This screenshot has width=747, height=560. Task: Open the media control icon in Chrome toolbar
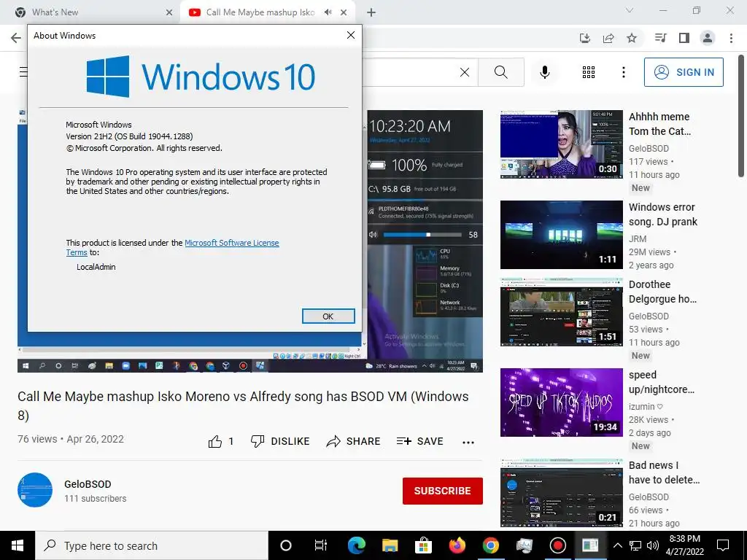click(x=661, y=38)
